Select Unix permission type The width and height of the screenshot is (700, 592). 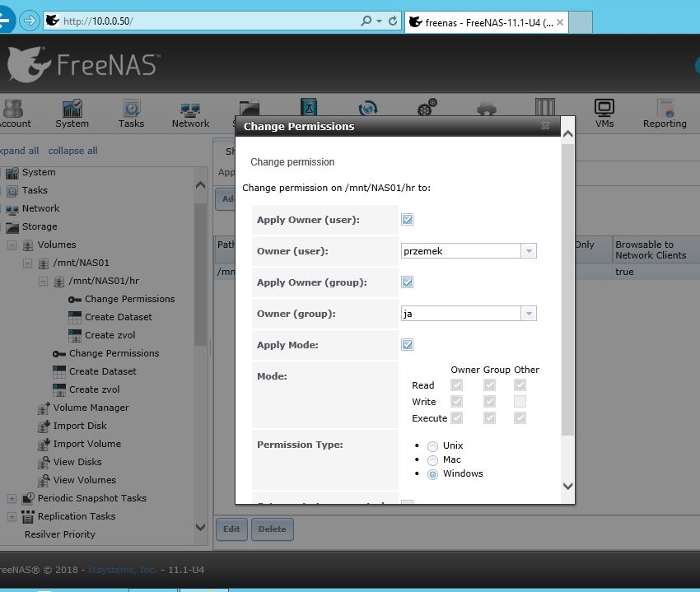click(x=432, y=446)
